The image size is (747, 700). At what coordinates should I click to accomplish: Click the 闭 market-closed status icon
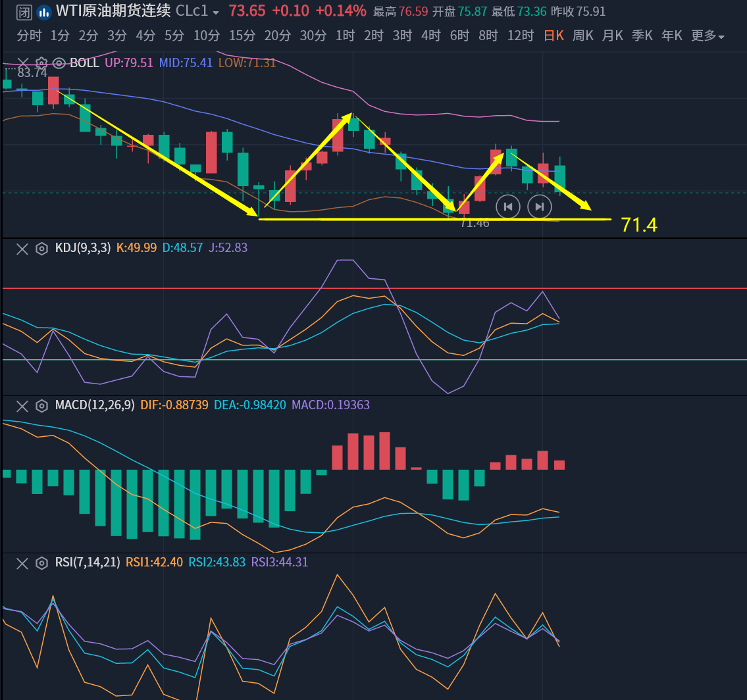pos(24,12)
